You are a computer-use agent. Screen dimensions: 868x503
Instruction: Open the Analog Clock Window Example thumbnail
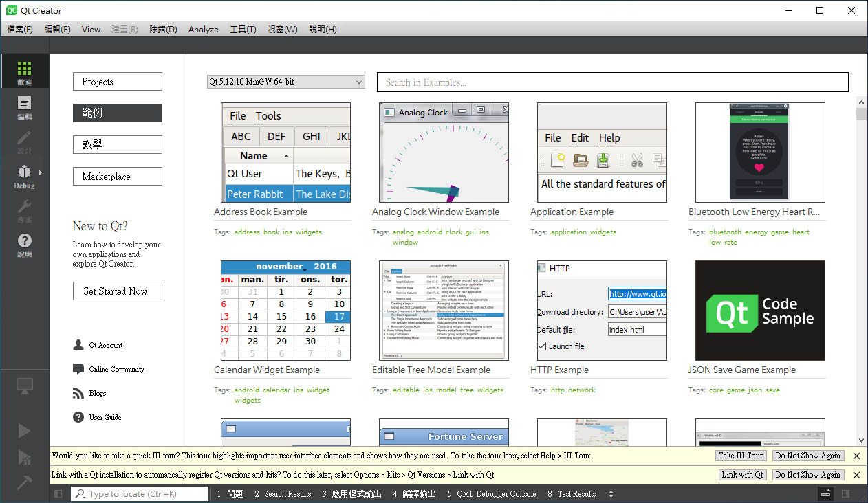(444, 153)
